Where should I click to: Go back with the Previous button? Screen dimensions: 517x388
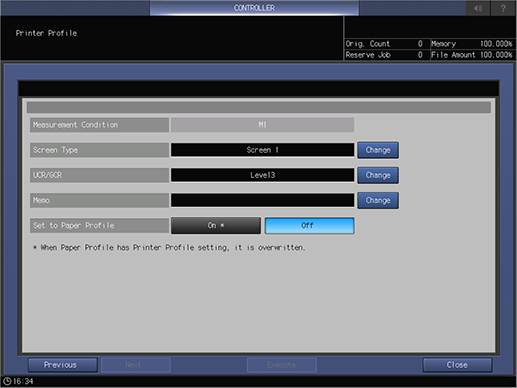pos(63,365)
